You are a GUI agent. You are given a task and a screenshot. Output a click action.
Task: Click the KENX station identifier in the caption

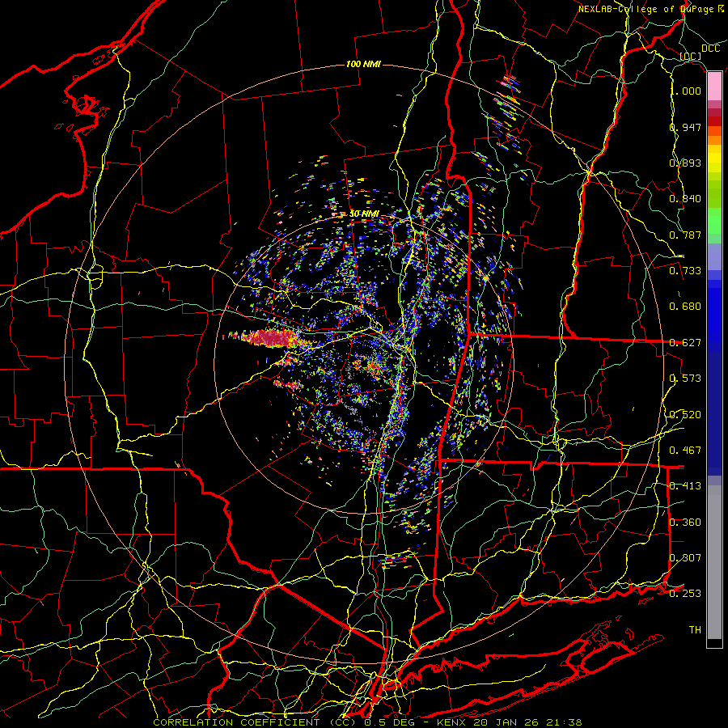pyautogui.click(x=453, y=722)
